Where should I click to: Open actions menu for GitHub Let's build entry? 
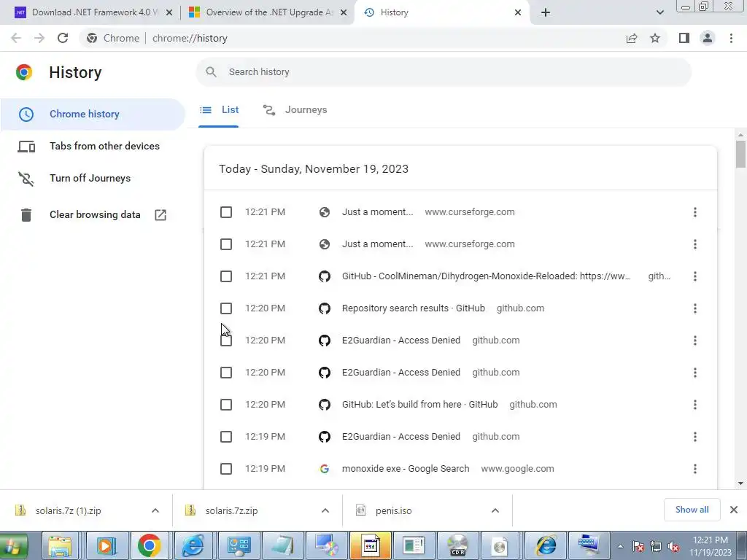click(695, 405)
